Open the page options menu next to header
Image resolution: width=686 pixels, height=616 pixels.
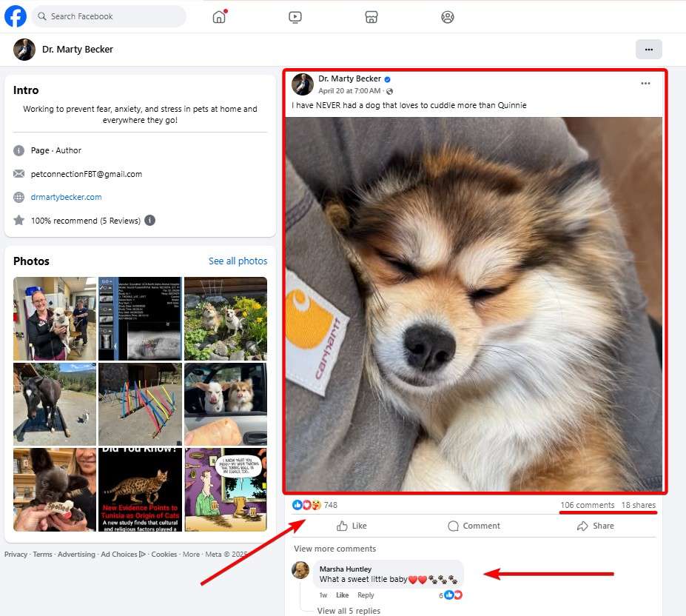click(x=649, y=49)
